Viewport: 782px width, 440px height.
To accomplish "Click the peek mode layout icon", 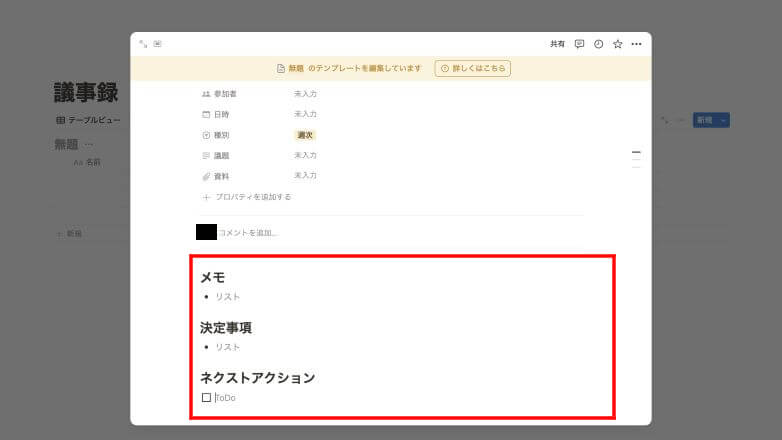I will pyautogui.click(x=158, y=44).
